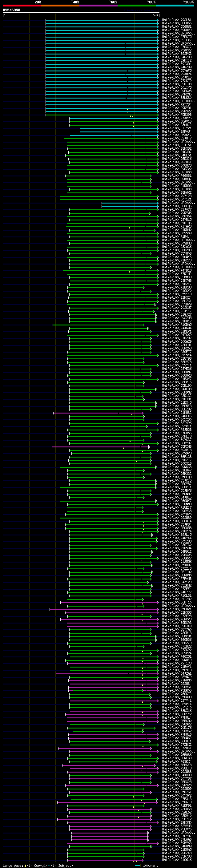Open the UniRef100_A4TB13 hit
197x868 pixels.
177,271
